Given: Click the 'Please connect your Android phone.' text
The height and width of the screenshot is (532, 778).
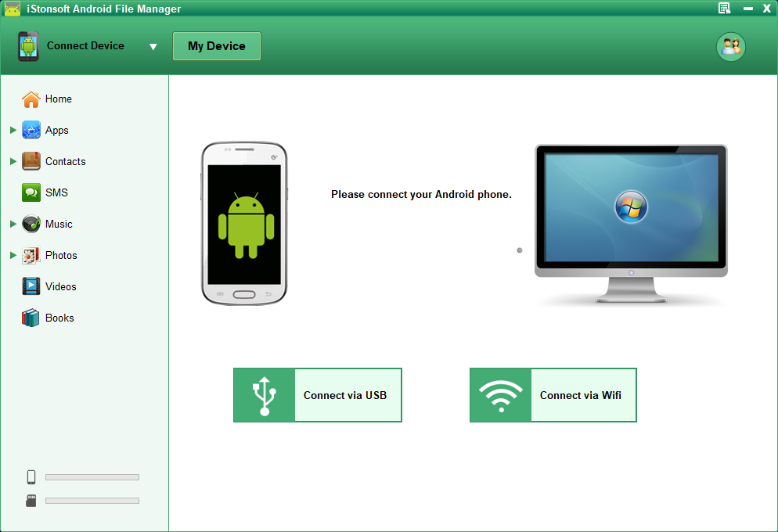Looking at the screenshot, I should coord(421,194).
